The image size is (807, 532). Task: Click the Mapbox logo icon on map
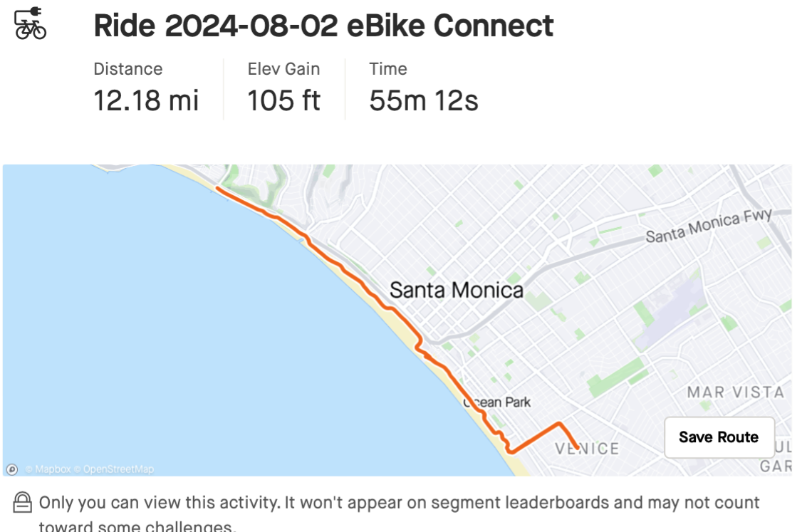pyautogui.click(x=12, y=469)
